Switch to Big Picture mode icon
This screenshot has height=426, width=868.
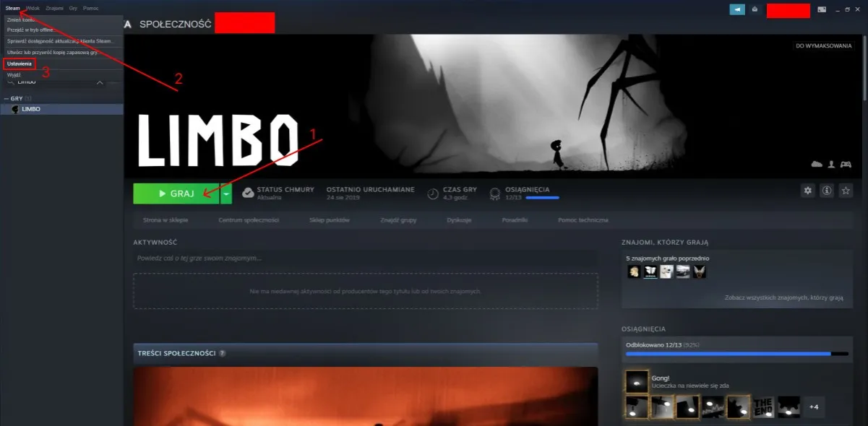point(822,9)
